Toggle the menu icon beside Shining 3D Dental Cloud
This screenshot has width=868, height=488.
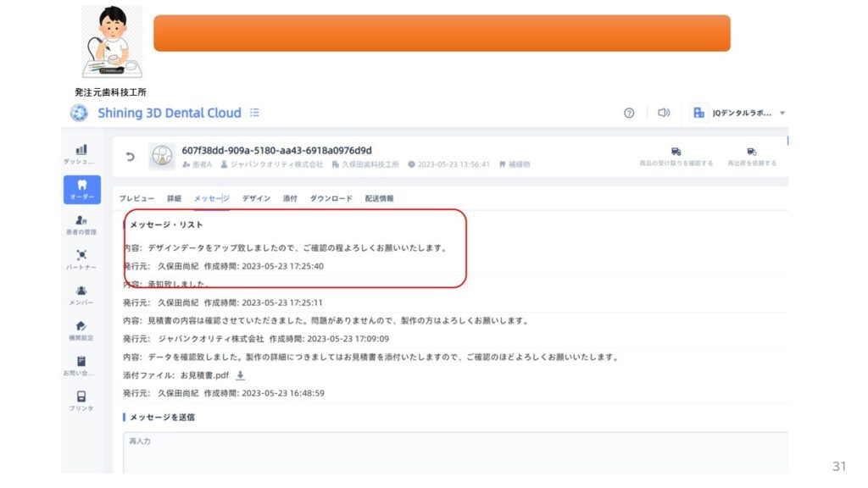click(x=254, y=113)
